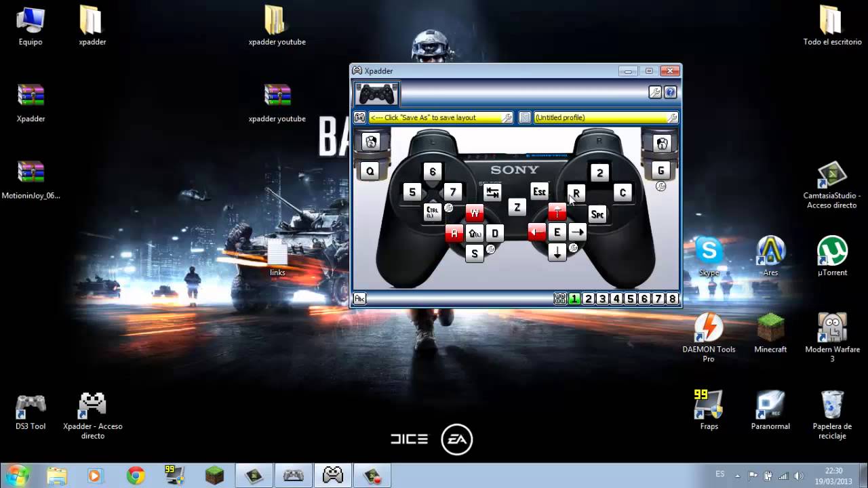This screenshot has height=488, width=868.
Task: Switch to set 3
Action: [x=602, y=299]
